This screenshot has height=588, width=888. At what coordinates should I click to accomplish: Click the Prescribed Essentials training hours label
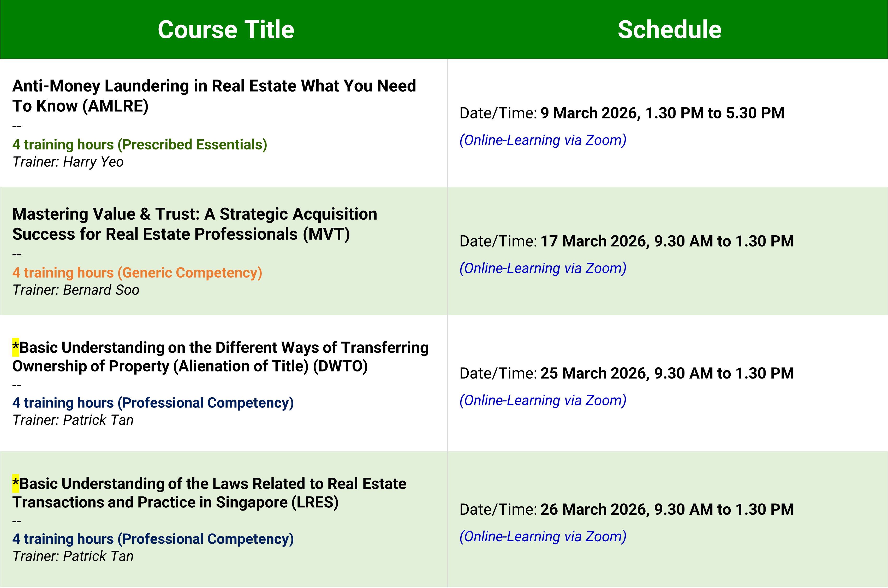click(140, 144)
